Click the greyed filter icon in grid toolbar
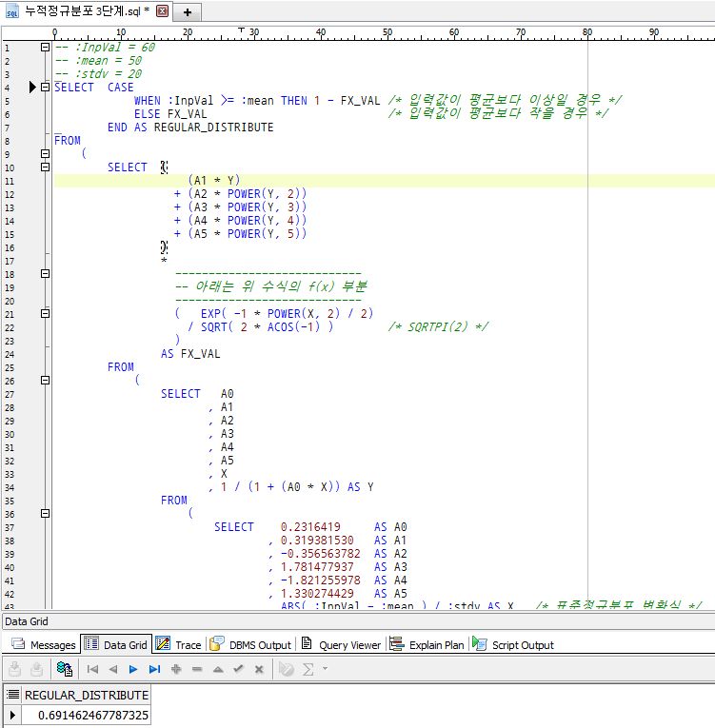Screen dimensions: 715x728 [287, 669]
